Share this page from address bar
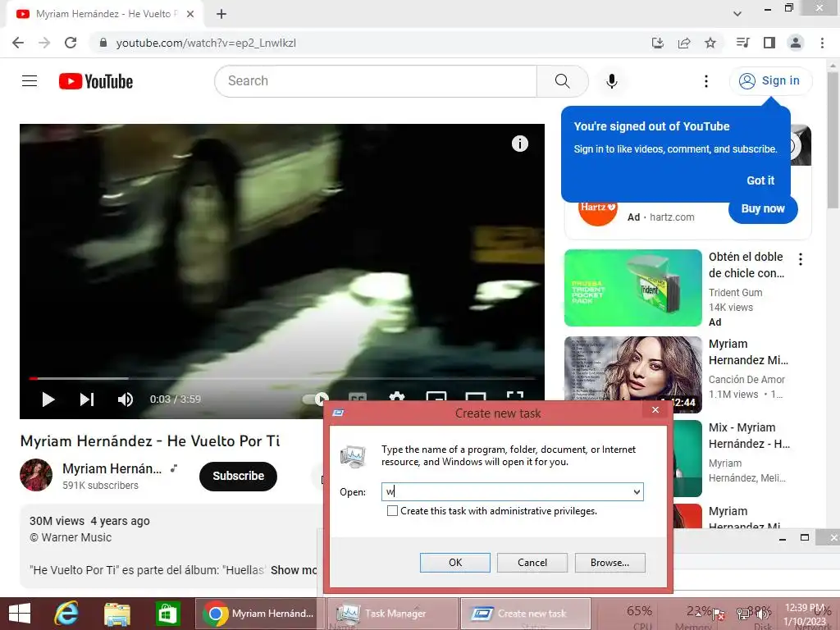This screenshot has height=630, width=840. coord(684,43)
